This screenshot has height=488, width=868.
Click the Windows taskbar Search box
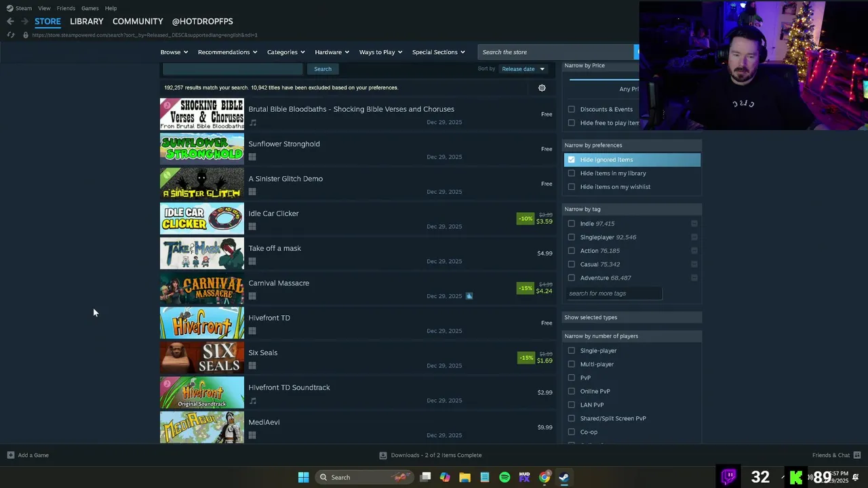366,477
